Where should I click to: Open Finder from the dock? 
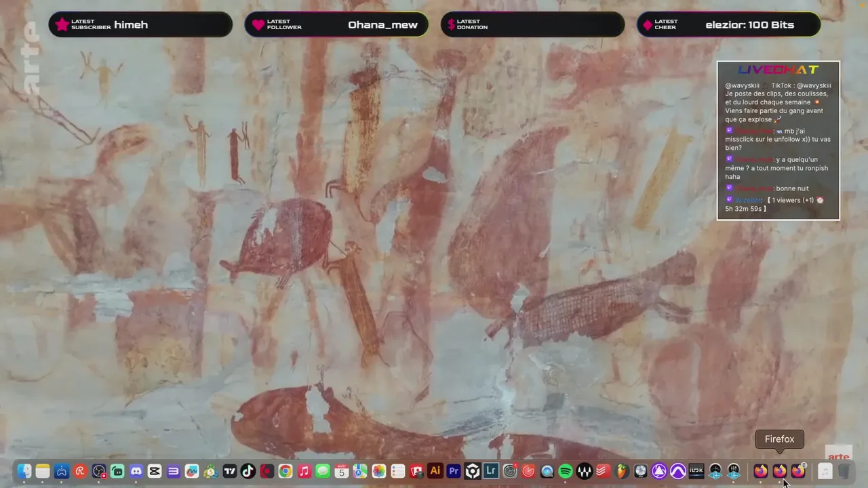point(24,471)
